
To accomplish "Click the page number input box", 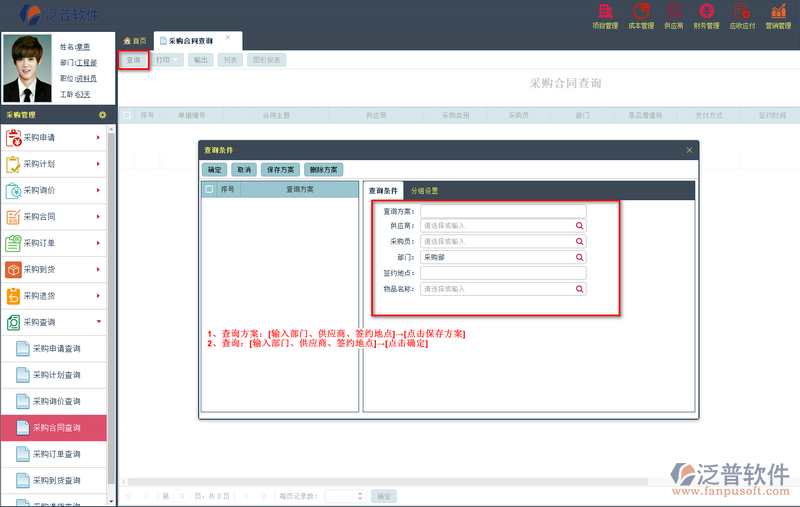I will click(x=182, y=496).
